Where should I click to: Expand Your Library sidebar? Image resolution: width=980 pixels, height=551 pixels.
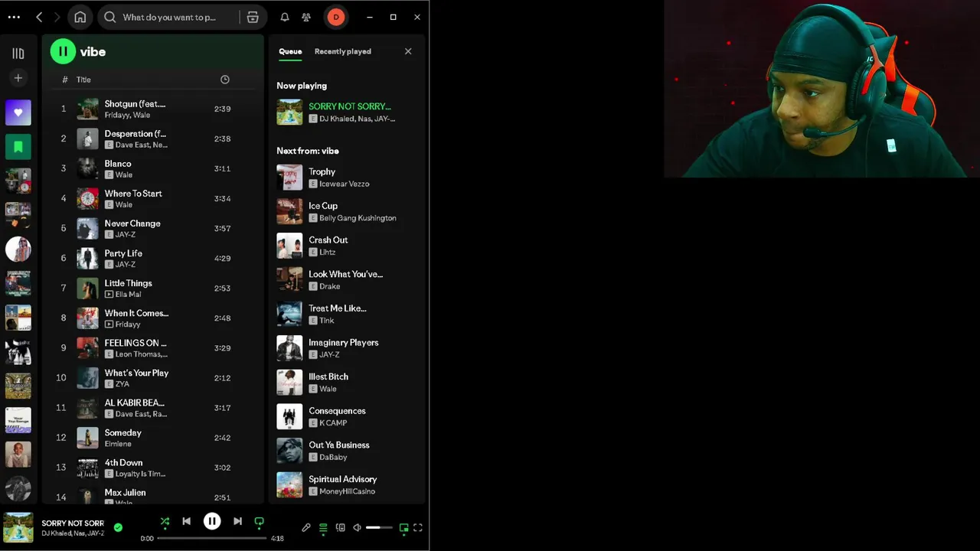18,54
